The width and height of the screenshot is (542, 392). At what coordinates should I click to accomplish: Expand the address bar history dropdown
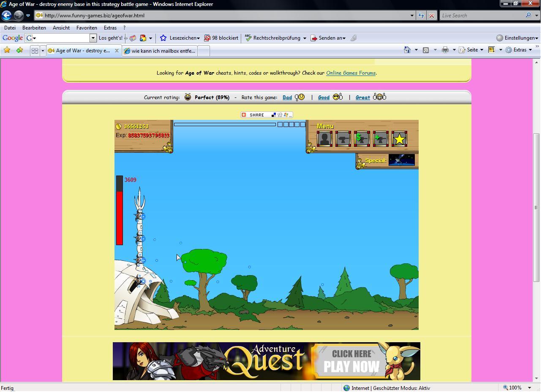412,16
